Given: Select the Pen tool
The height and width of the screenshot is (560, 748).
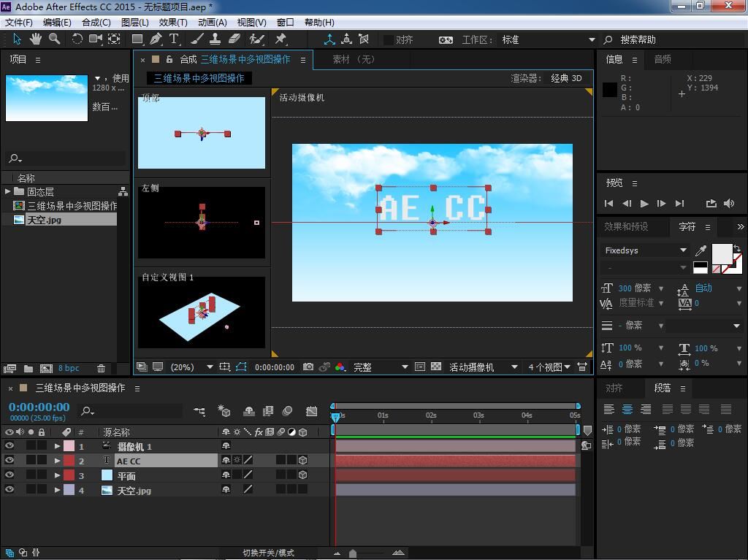Looking at the screenshot, I should pos(156,39).
